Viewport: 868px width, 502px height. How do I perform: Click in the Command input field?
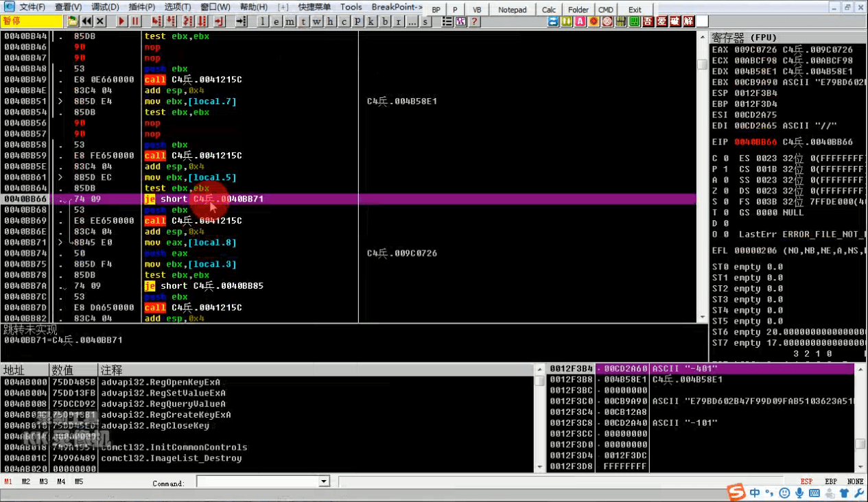tap(257, 482)
